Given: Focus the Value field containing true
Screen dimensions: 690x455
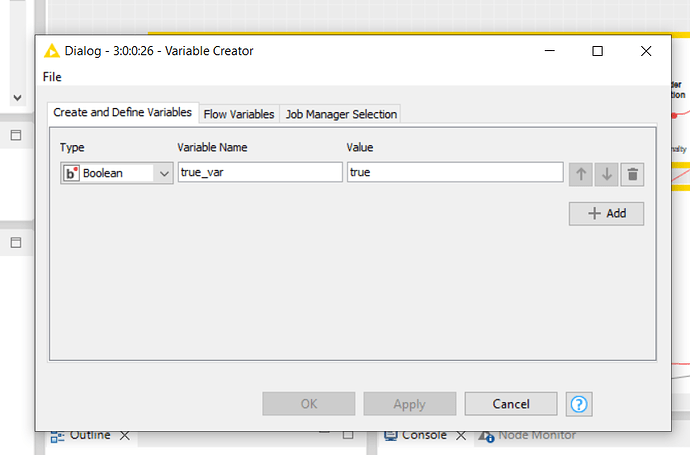Looking at the screenshot, I should [455, 172].
